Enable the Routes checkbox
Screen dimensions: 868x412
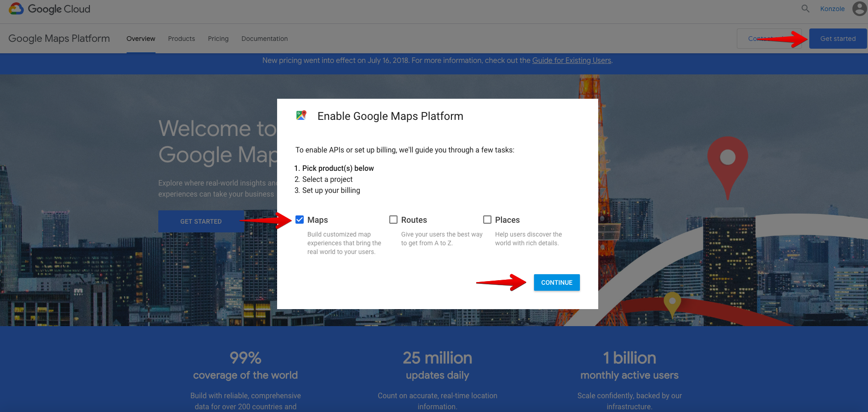click(x=393, y=220)
